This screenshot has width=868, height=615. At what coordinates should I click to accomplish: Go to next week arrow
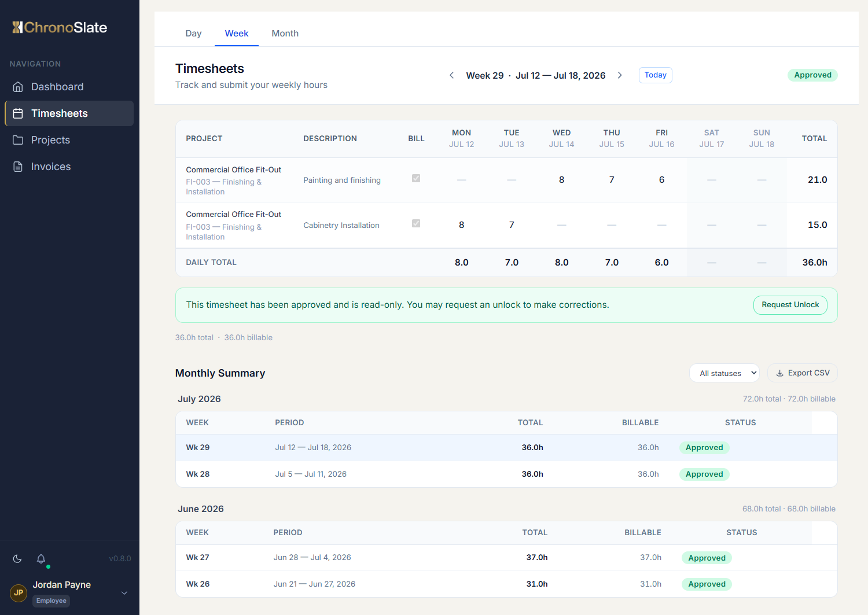coord(620,75)
